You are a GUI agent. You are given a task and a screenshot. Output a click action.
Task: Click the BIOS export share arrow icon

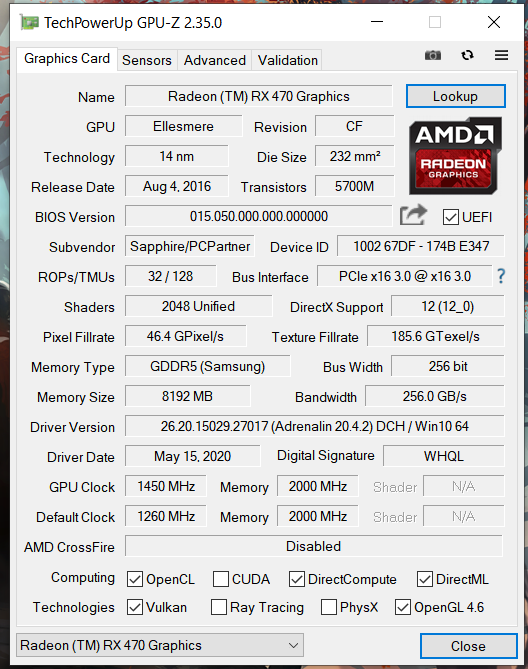click(x=413, y=215)
